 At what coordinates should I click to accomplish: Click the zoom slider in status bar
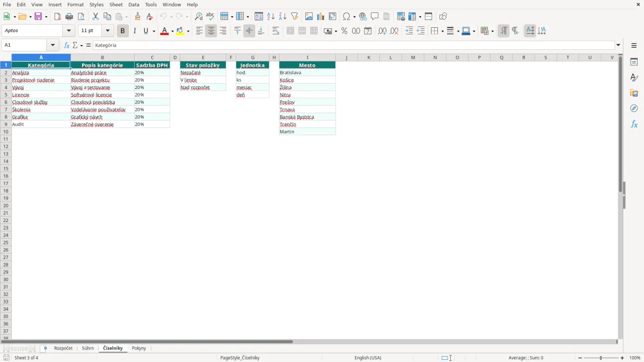(x=601, y=358)
